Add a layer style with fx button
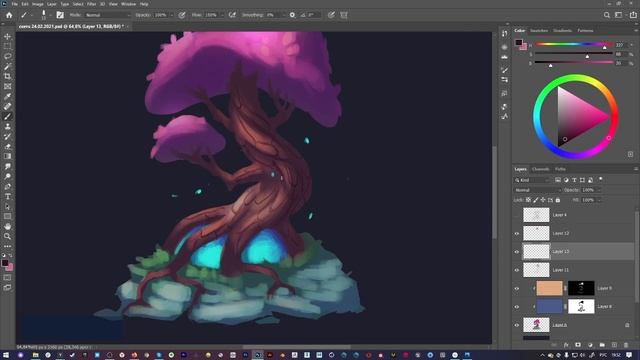 [x=566, y=345]
